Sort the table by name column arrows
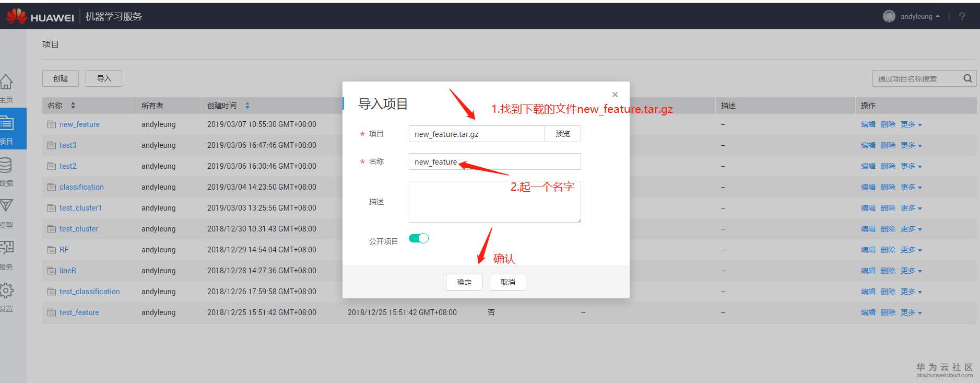 coord(73,106)
